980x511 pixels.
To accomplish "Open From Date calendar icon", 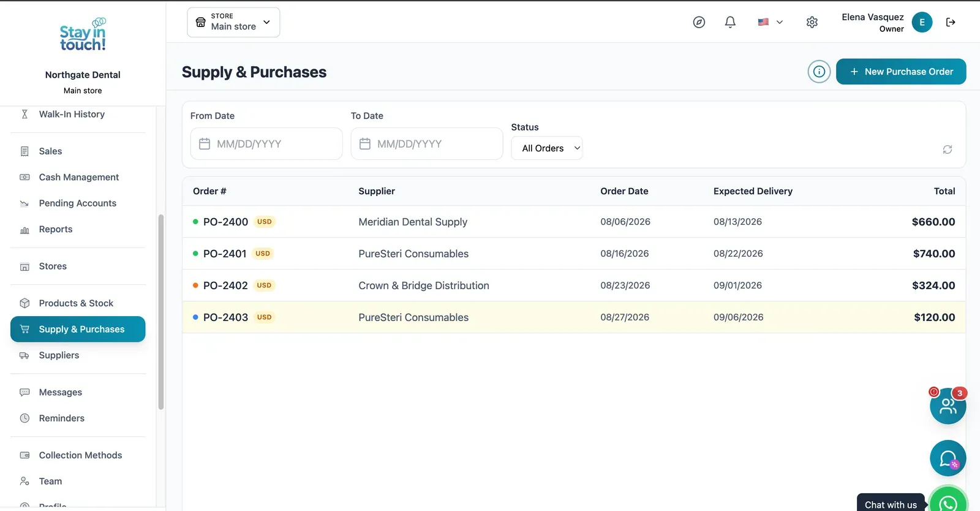I will (x=205, y=144).
